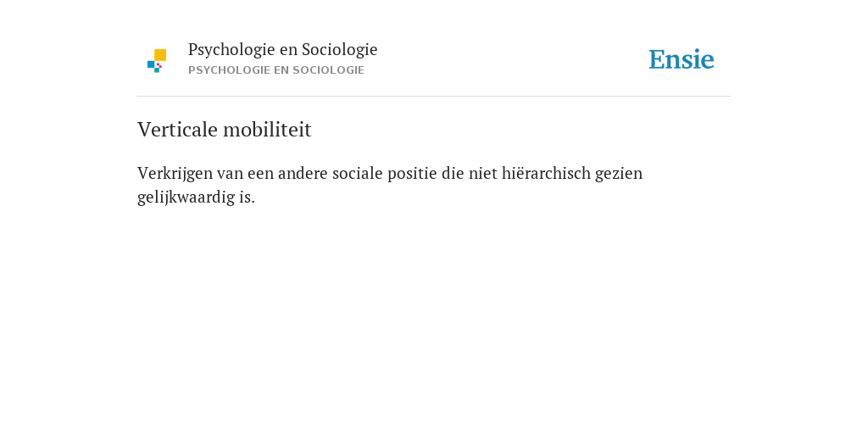Image resolution: width=868 pixels, height=434 pixels.
Task: Click the small pink squares in logo
Action: tap(159, 65)
